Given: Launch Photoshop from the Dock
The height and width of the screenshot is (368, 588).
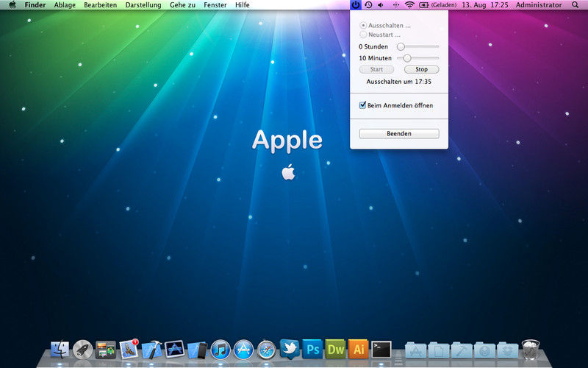Looking at the screenshot, I should pyautogui.click(x=312, y=349).
